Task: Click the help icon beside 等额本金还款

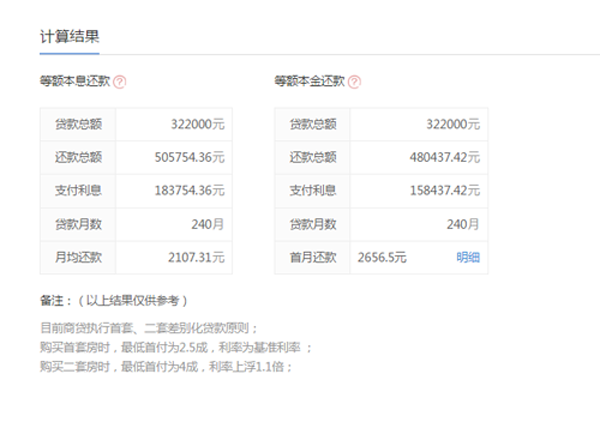Action: 354,83
